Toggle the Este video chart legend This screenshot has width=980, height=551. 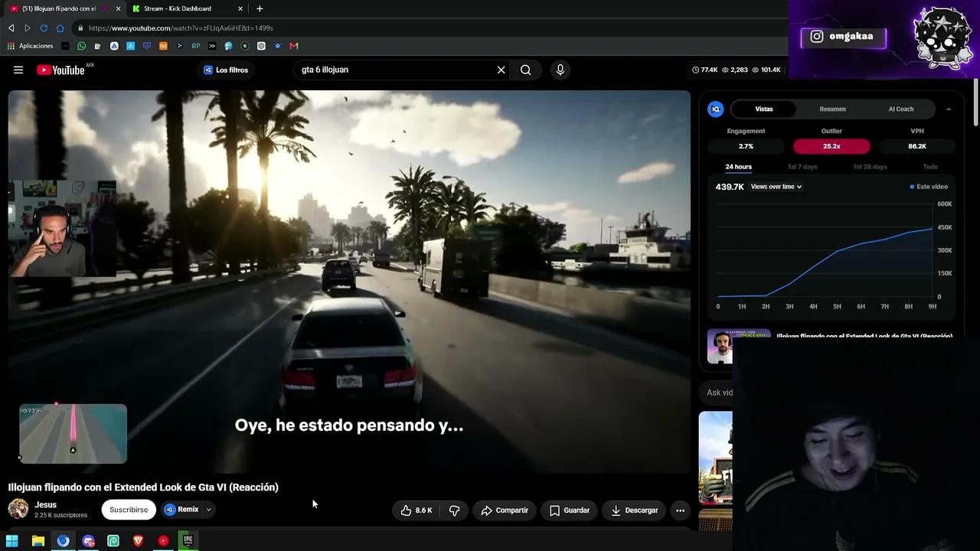click(929, 187)
